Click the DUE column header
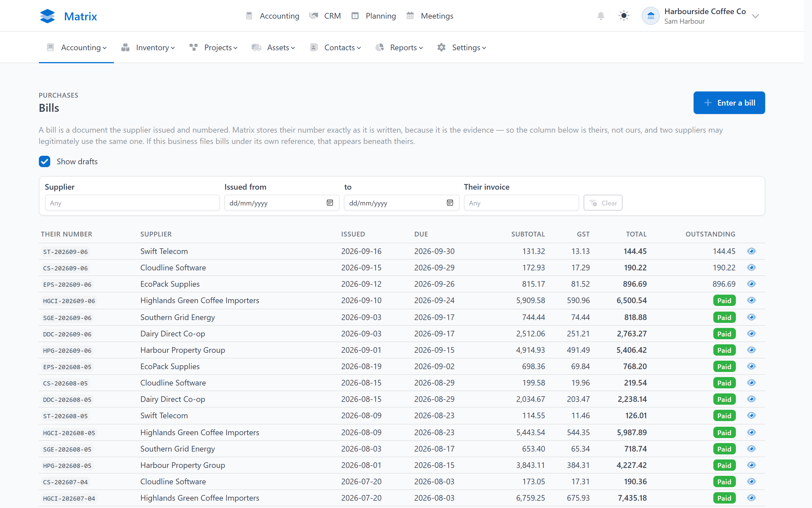This screenshot has height=508, width=812. click(x=421, y=234)
